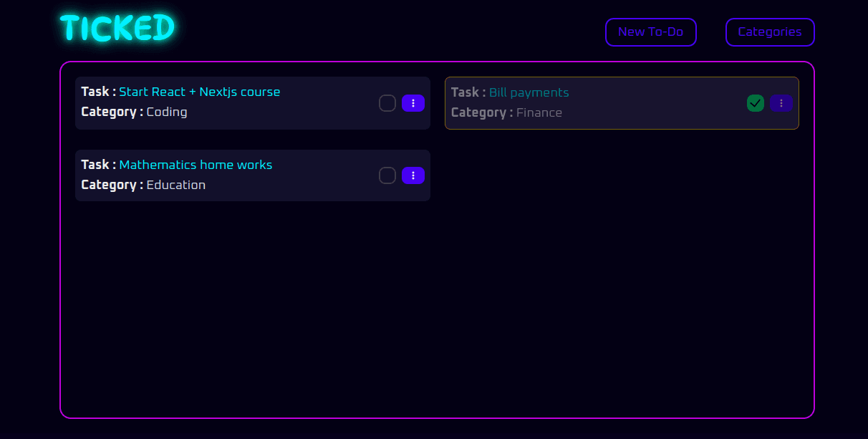Click the Coding category value

pos(167,112)
